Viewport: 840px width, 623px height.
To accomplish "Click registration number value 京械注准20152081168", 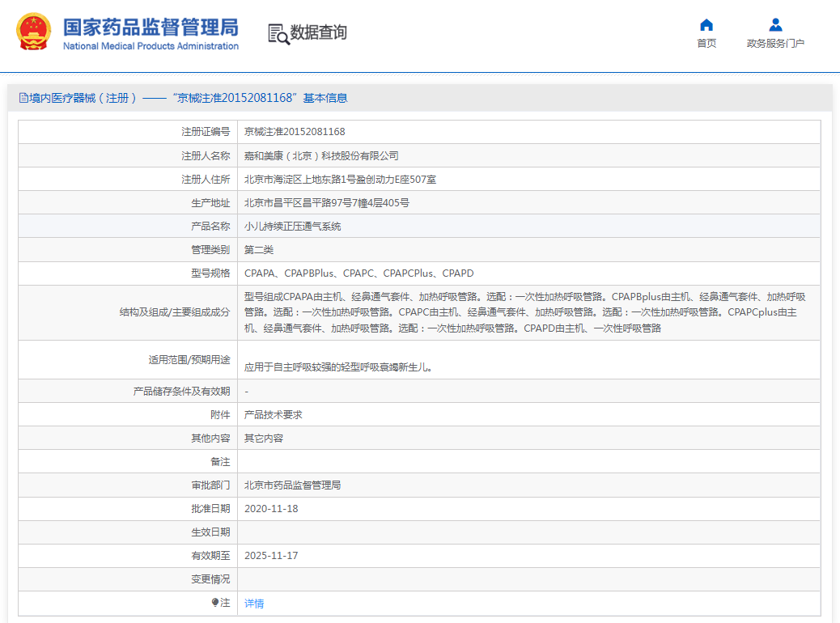I will [295, 132].
